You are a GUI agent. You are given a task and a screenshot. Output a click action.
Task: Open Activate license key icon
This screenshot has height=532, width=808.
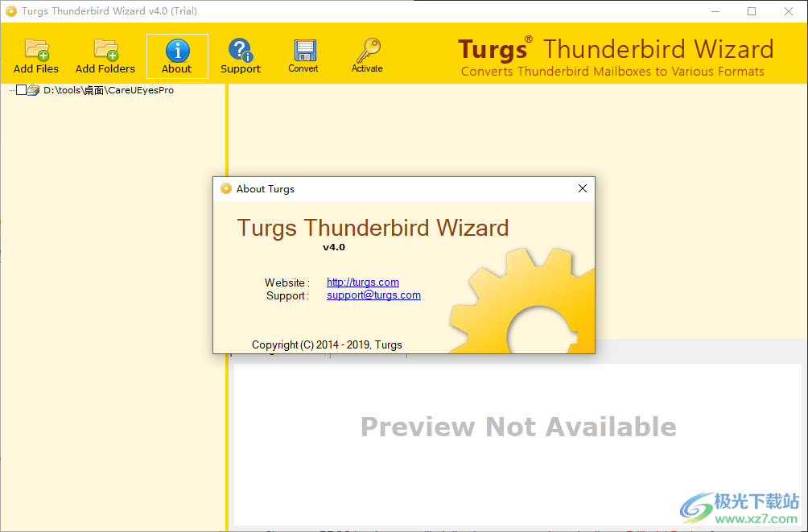(368, 56)
